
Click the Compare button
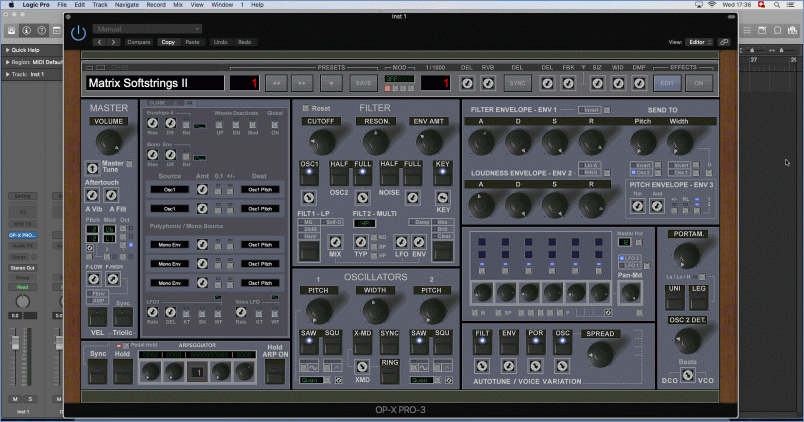(138, 42)
